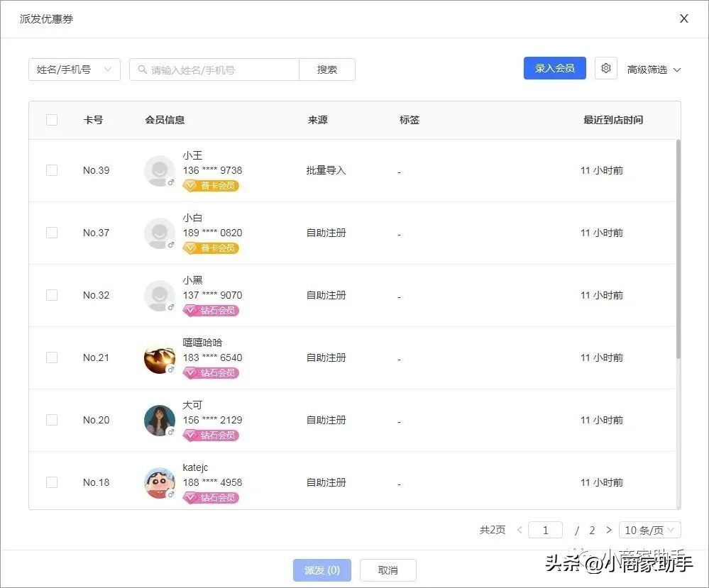Click the search magnifier icon
The width and height of the screenshot is (709, 588).
tap(143, 70)
